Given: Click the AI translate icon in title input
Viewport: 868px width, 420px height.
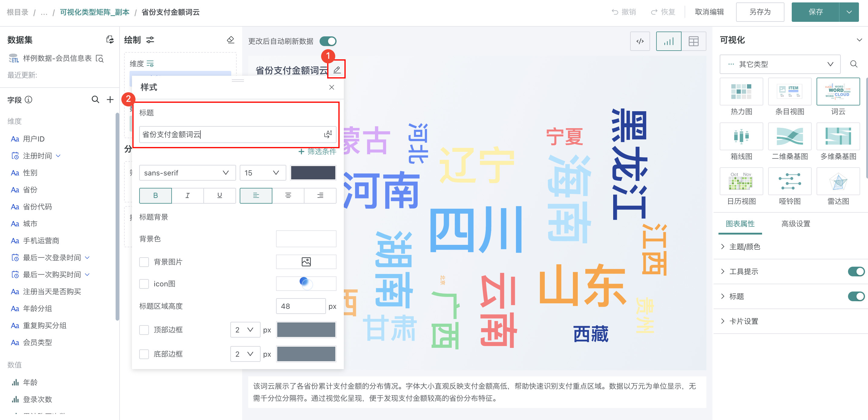Looking at the screenshot, I should tap(327, 134).
